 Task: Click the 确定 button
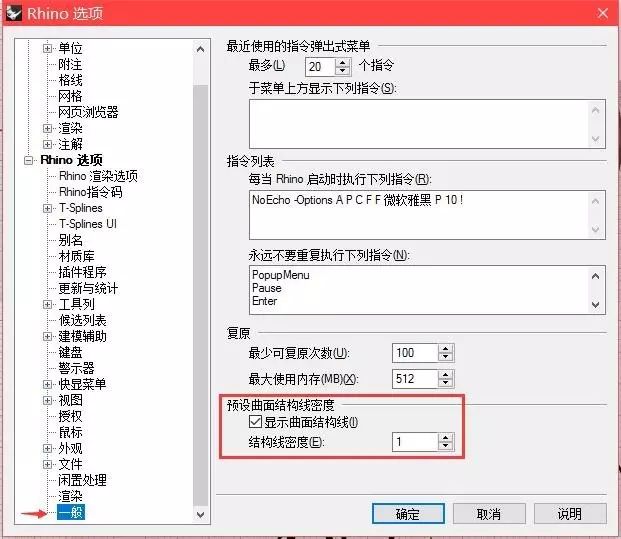point(407,514)
